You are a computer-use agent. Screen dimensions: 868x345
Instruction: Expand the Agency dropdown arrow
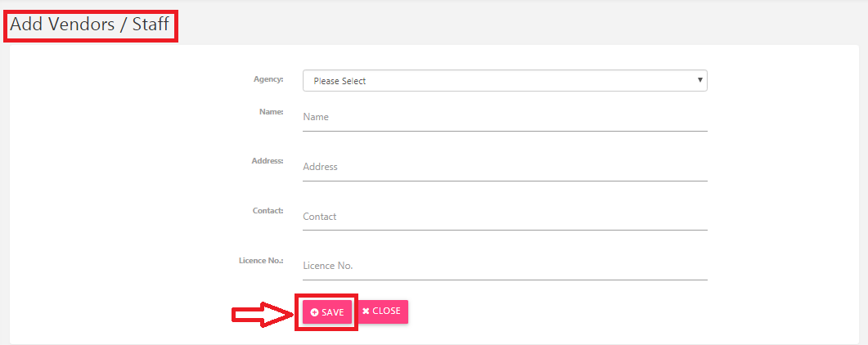click(x=700, y=80)
